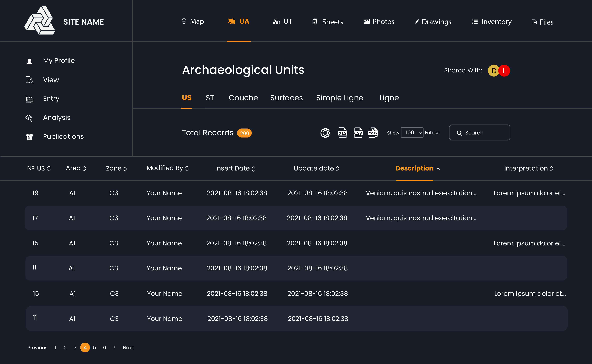
Task: Click the settings gear icon in toolbar
Action: click(x=325, y=133)
